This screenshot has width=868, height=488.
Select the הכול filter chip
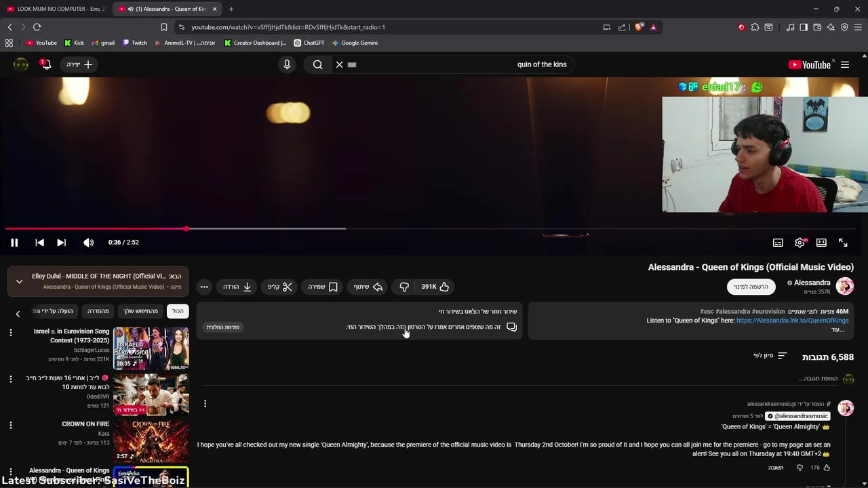click(x=178, y=311)
